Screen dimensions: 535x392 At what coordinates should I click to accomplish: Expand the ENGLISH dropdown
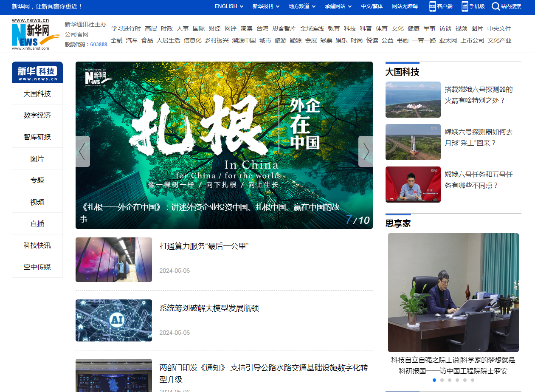(x=229, y=6)
